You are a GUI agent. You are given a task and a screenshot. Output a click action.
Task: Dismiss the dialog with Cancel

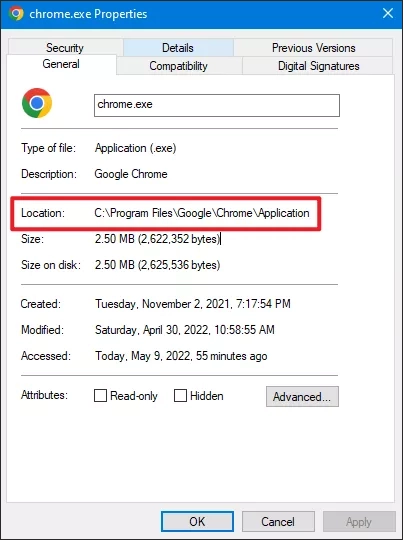pyautogui.click(x=278, y=521)
